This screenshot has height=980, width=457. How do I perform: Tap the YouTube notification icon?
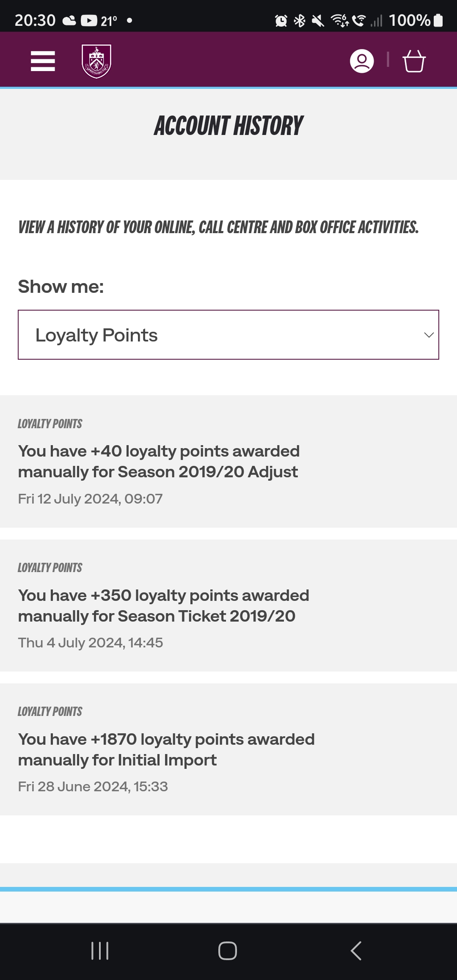pos(89,20)
